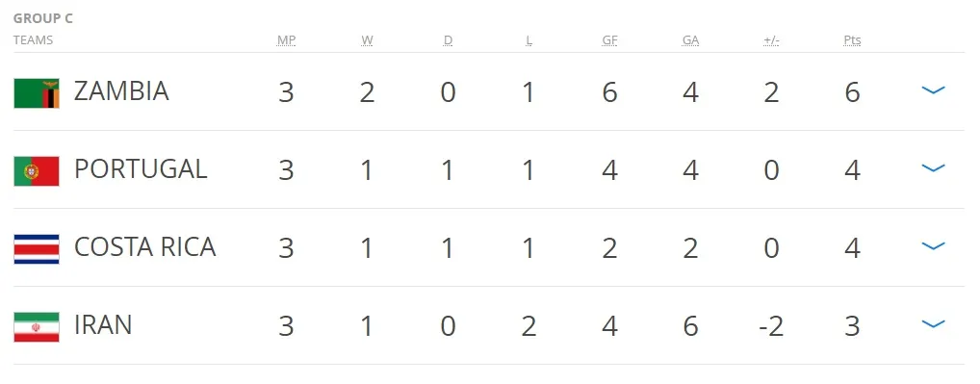Viewport: 980px width, 384px height.
Task: Open the COSTA RICA team name link
Action: click(x=145, y=247)
